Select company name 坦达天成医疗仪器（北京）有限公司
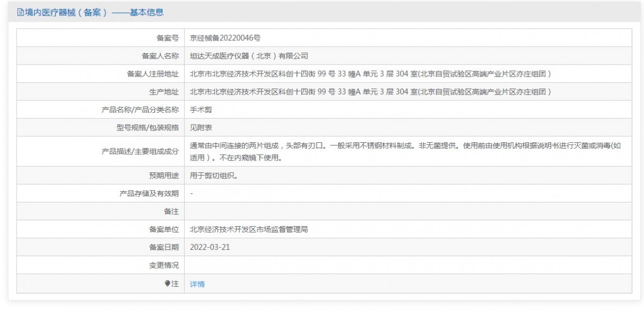 click(x=249, y=56)
